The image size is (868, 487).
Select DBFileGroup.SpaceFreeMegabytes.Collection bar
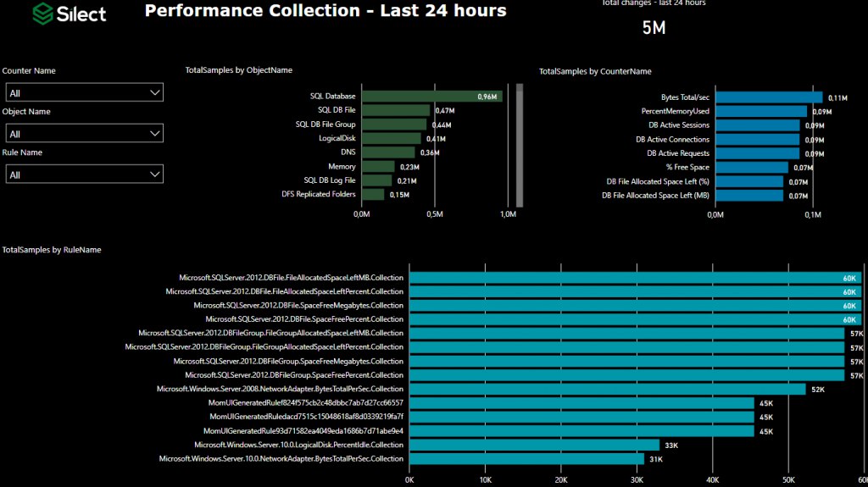[626, 362]
